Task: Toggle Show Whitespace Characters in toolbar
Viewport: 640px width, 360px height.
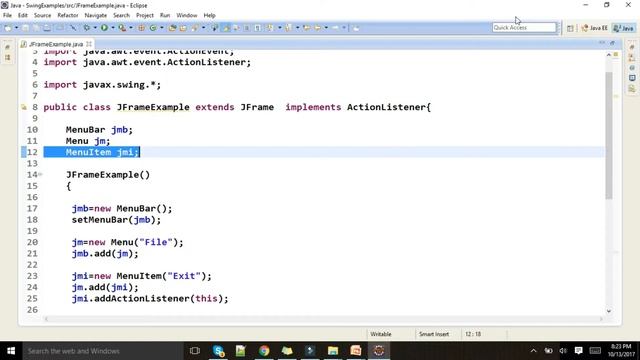Action: tap(257, 28)
